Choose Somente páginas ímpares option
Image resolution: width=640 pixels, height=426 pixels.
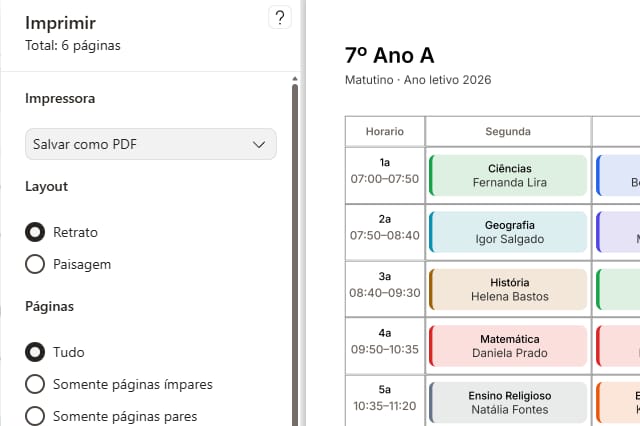35,384
